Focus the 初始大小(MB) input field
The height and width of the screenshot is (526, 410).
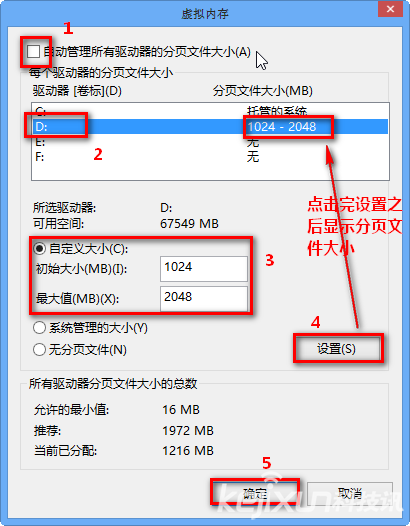[204, 268]
